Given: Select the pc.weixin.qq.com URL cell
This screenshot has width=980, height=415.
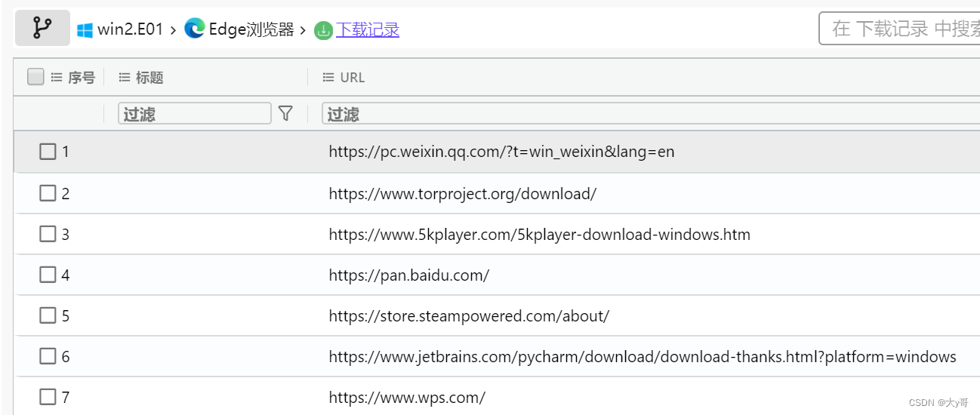Looking at the screenshot, I should tap(501, 152).
